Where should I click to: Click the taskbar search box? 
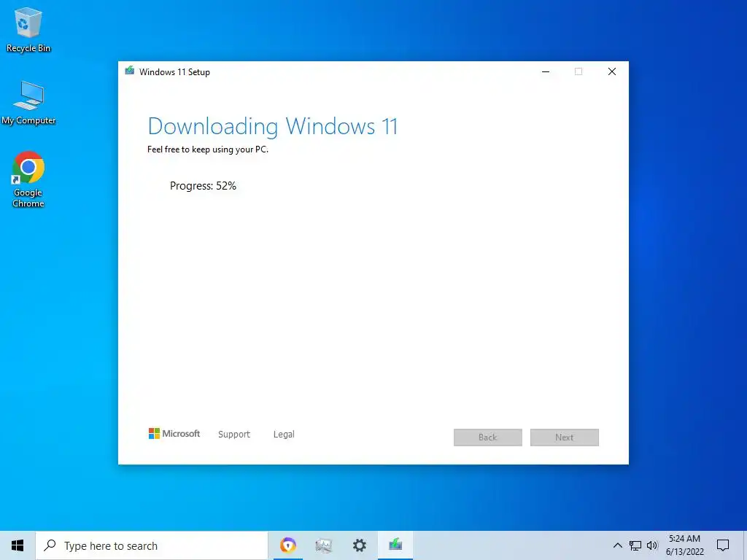tap(152, 545)
